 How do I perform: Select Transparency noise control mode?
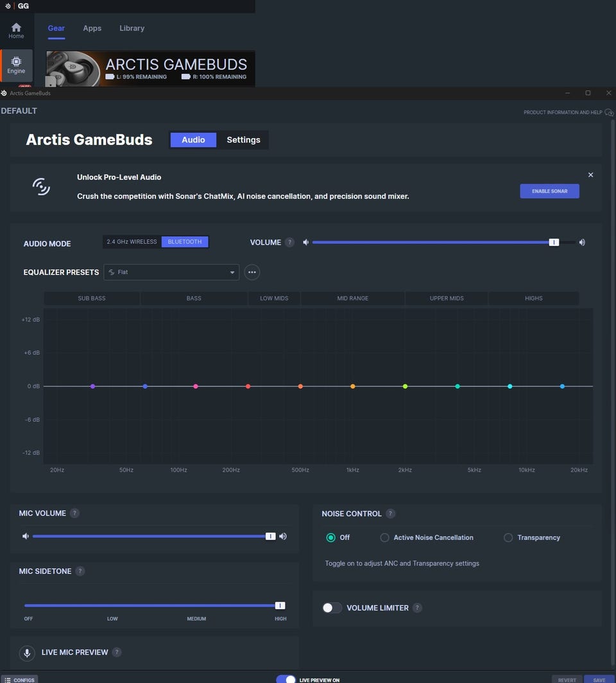pyautogui.click(x=508, y=537)
